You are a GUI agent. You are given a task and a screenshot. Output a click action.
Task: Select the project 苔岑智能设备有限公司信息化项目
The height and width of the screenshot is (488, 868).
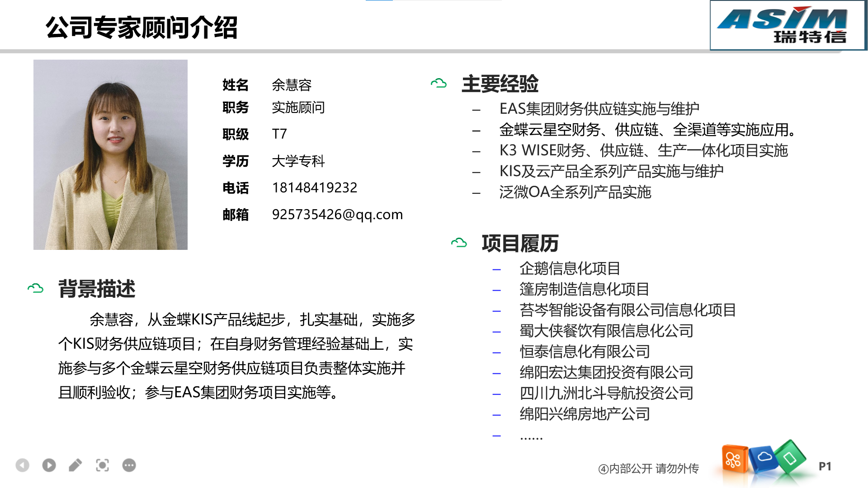627,310
